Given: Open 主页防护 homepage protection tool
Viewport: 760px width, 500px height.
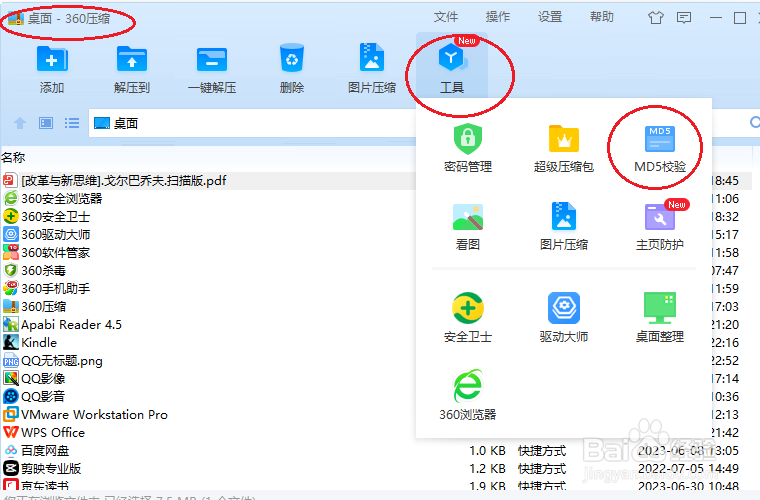Looking at the screenshot, I should pos(660,226).
